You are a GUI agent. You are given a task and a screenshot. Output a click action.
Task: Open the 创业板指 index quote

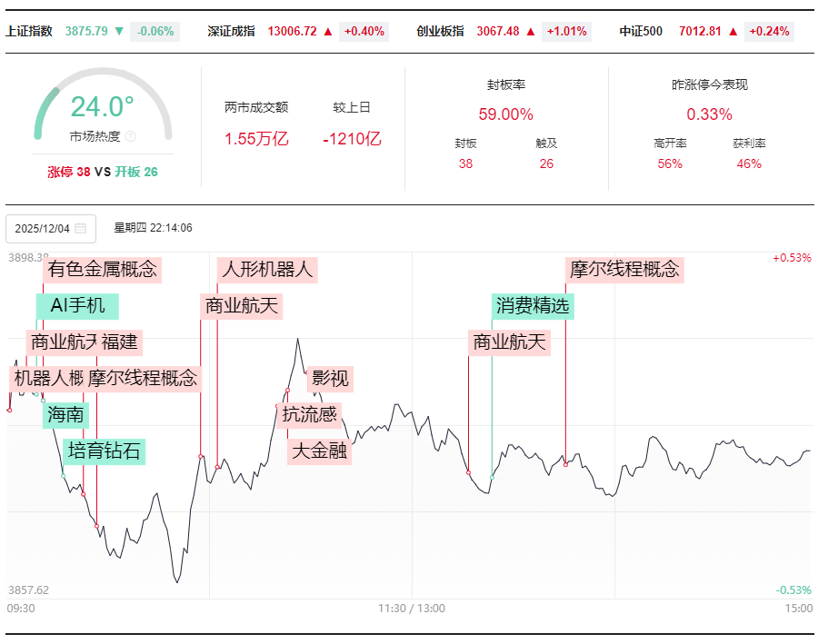pyautogui.click(x=440, y=31)
